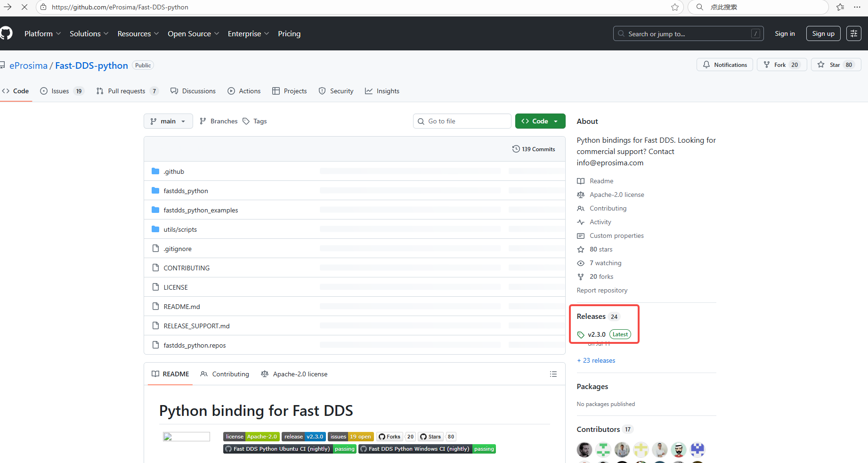Image resolution: width=868 pixels, height=463 pixels.
Task: Expand the Resources menu
Action: point(138,33)
